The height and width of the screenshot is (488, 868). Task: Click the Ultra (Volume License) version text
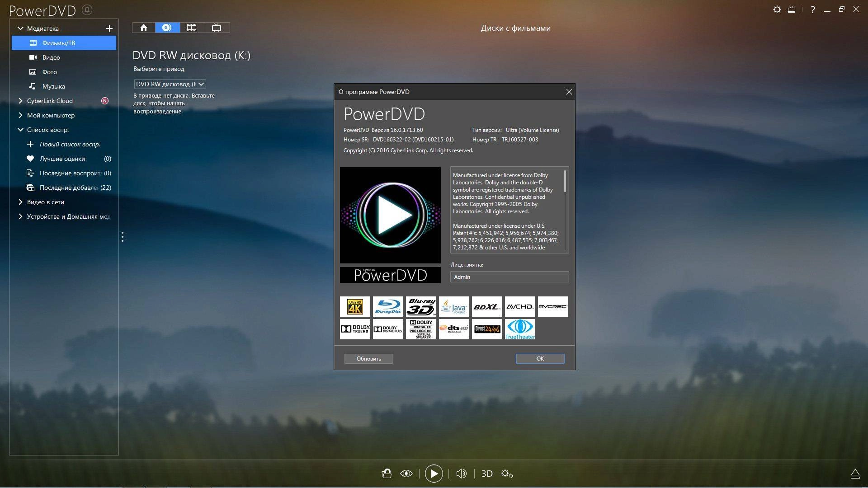pos(532,130)
